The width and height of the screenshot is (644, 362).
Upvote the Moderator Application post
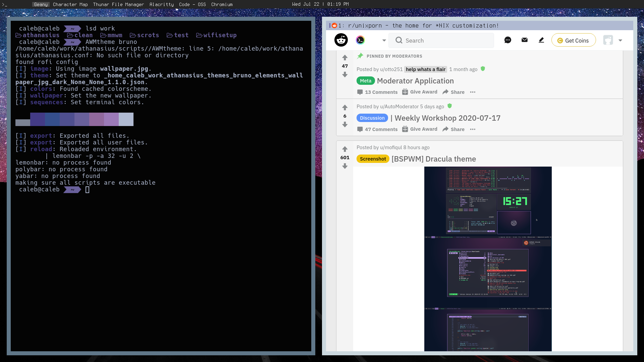point(345,58)
